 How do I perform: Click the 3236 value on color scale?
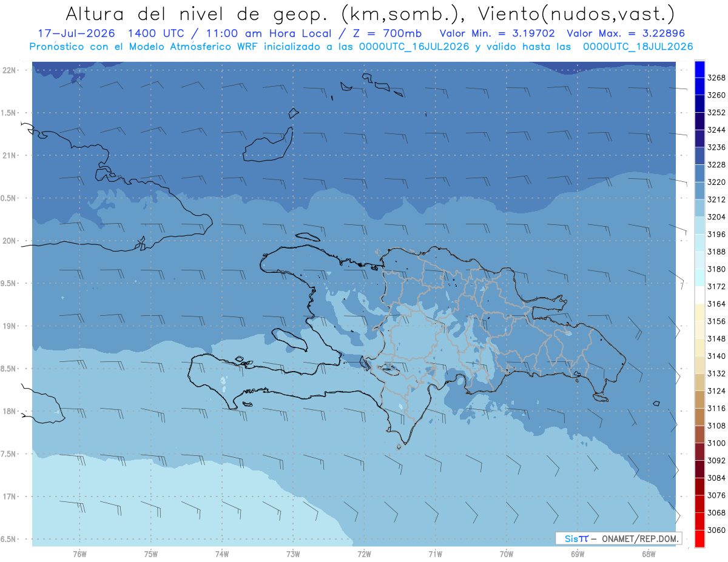click(716, 147)
